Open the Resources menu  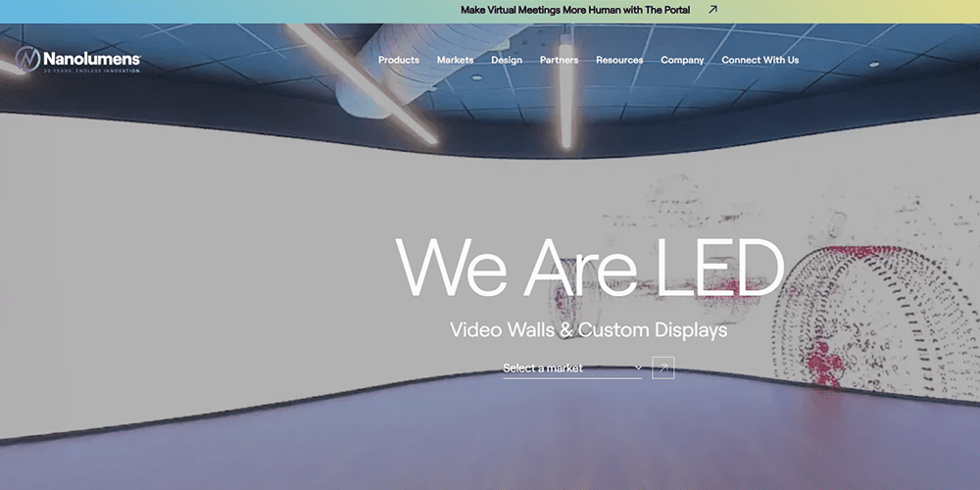619,60
